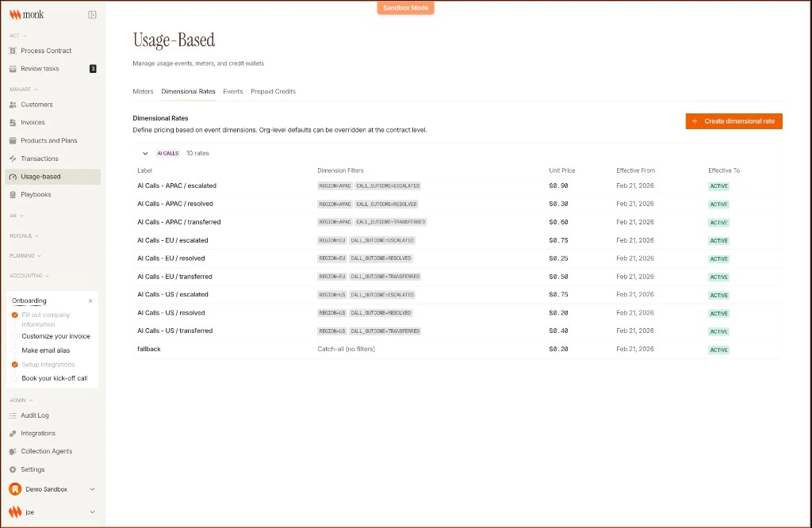Select the AI Calls - EU / resolved row
Image resolution: width=812 pixels, height=528 pixels.
pyautogui.click(x=457, y=258)
